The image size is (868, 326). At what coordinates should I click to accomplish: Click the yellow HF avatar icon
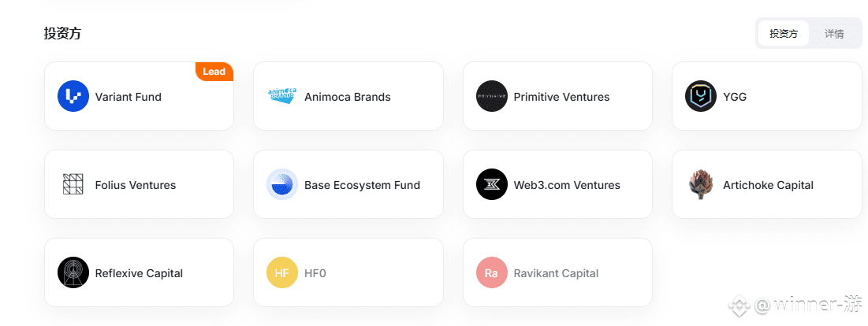coord(282,272)
